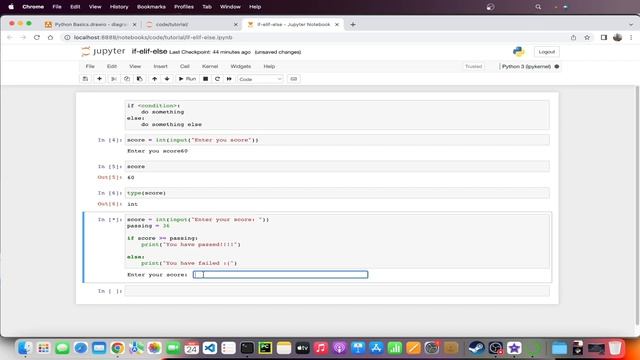Click the Out[6] int output

tap(133, 204)
